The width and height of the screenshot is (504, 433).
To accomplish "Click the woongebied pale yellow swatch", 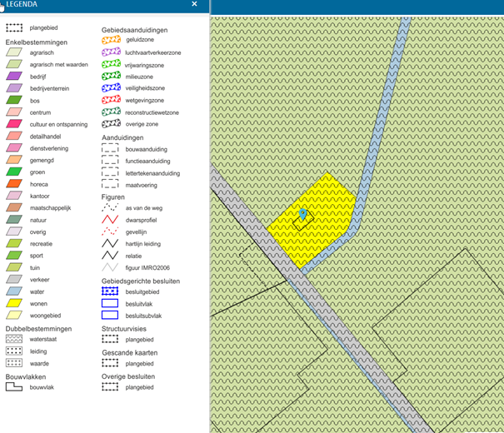I will [x=14, y=315].
